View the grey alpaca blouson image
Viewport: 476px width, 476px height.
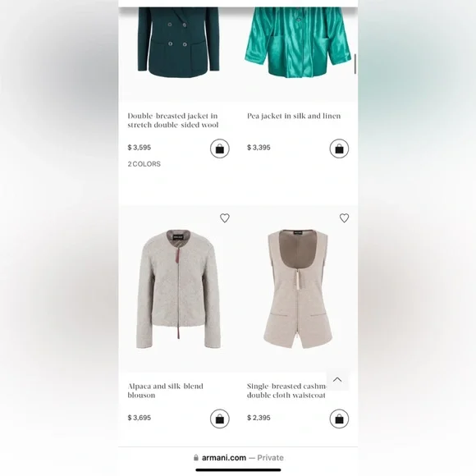[x=179, y=289]
